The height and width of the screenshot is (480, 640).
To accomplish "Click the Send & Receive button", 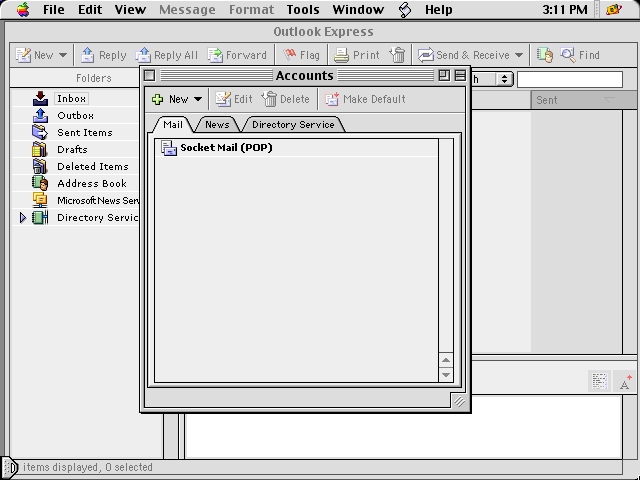I will tap(464, 55).
